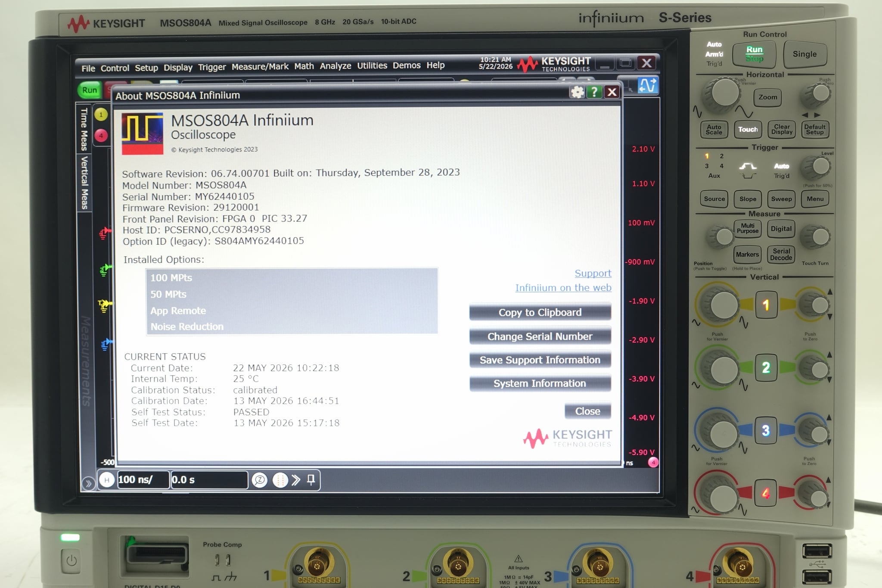Click the dotted time markers icon
882x588 pixels.
coord(280,480)
